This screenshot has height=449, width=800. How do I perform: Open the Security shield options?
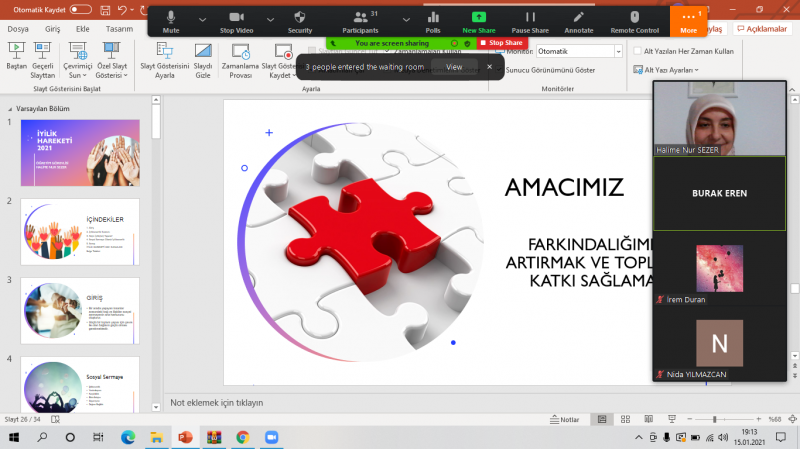coord(300,20)
